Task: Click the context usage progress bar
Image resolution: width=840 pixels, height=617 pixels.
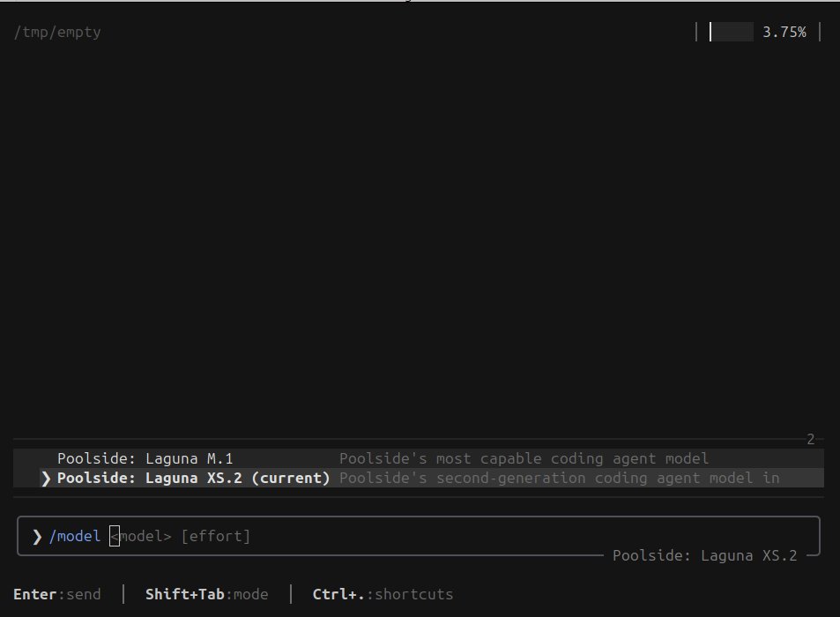Action: tap(732, 32)
